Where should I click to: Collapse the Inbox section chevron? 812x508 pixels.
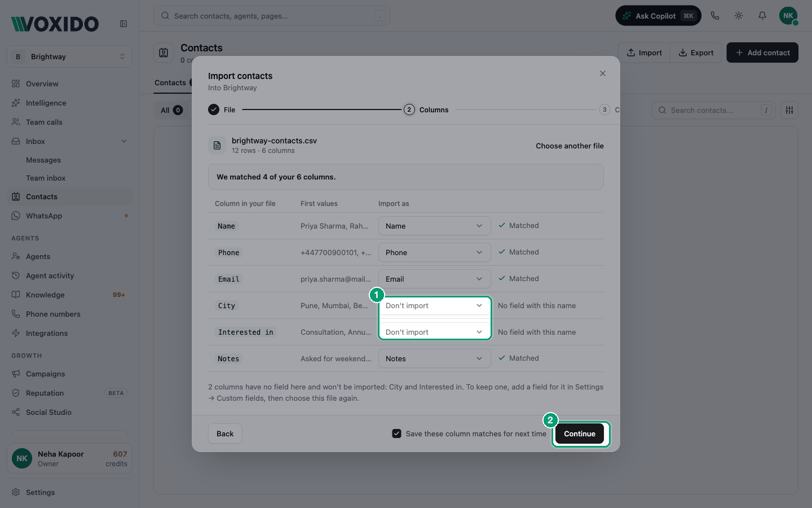pyautogui.click(x=124, y=141)
